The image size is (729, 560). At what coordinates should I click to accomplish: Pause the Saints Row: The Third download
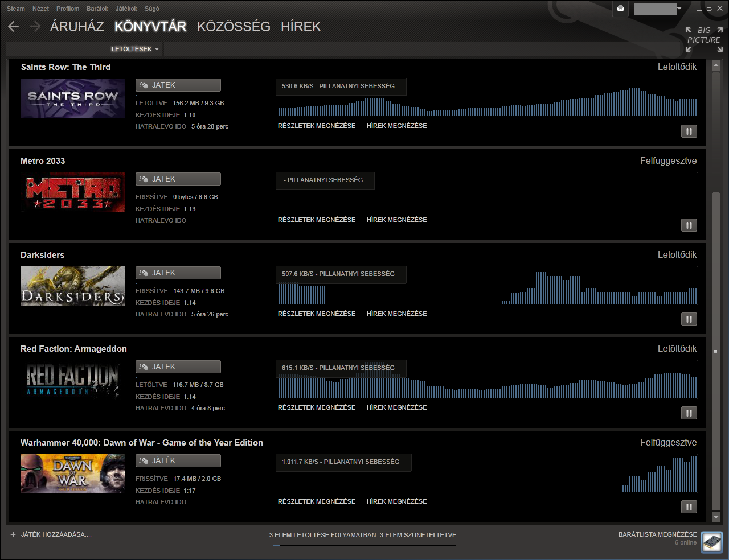click(x=689, y=131)
